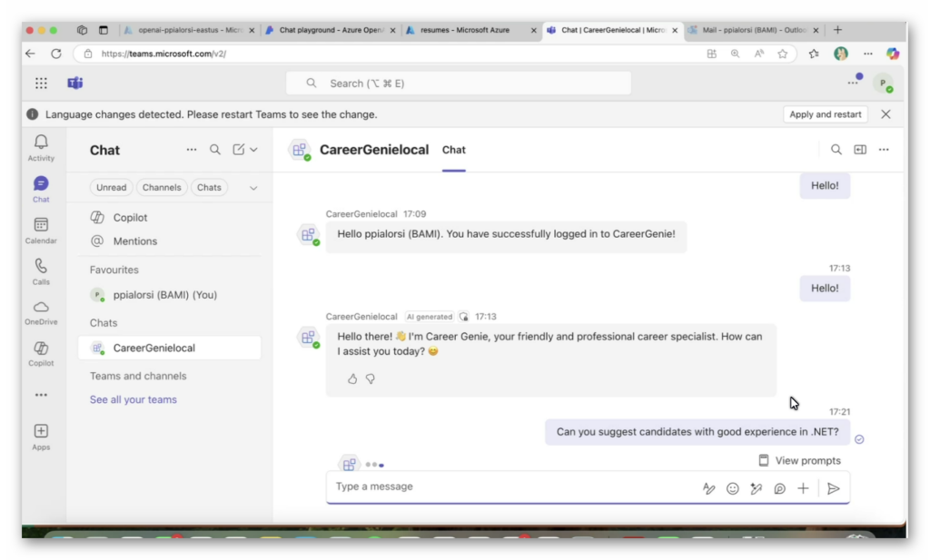Open OneDrive in the sidebar
Image resolution: width=930 pixels, height=560 pixels.
[x=41, y=313]
